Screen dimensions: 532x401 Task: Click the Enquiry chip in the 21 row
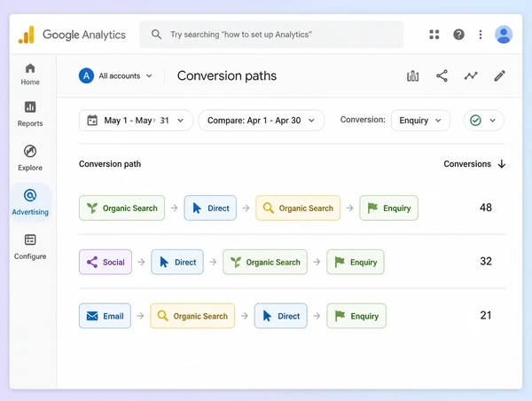coord(356,316)
